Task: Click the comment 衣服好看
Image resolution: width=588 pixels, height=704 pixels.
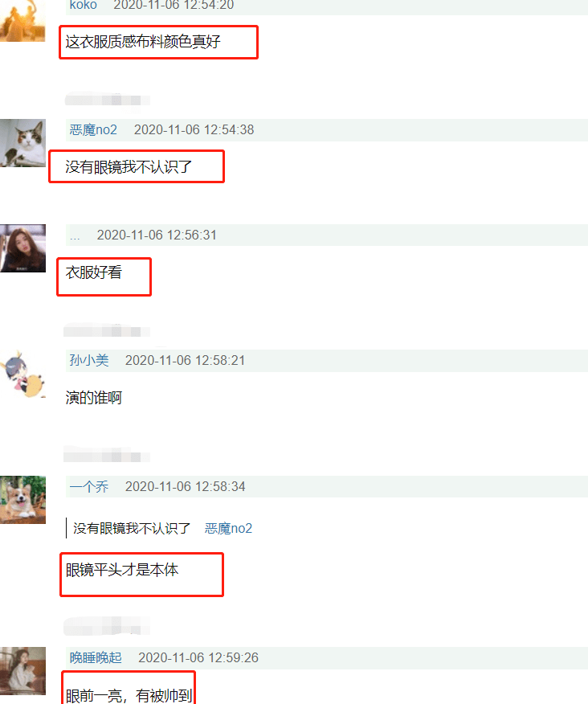Action: point(93,272)
